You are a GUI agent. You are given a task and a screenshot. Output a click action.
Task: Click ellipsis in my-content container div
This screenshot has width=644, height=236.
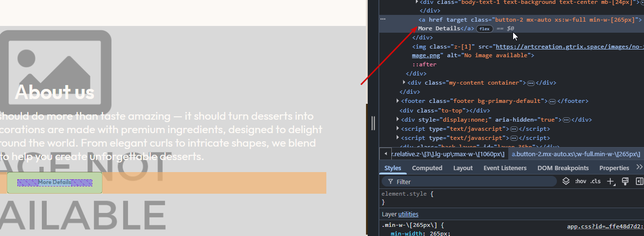click(x=530, y=83)
